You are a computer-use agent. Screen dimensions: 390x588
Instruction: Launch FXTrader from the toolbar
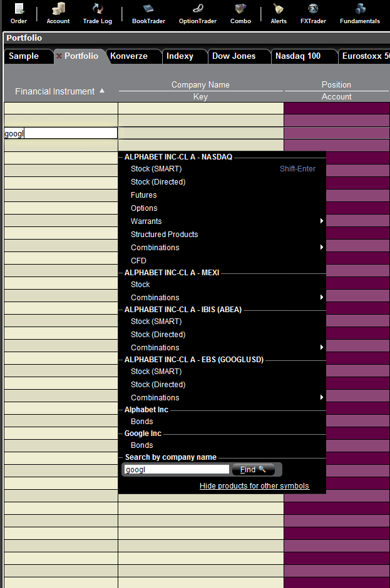pyautogui.click(x=313, y=13)
